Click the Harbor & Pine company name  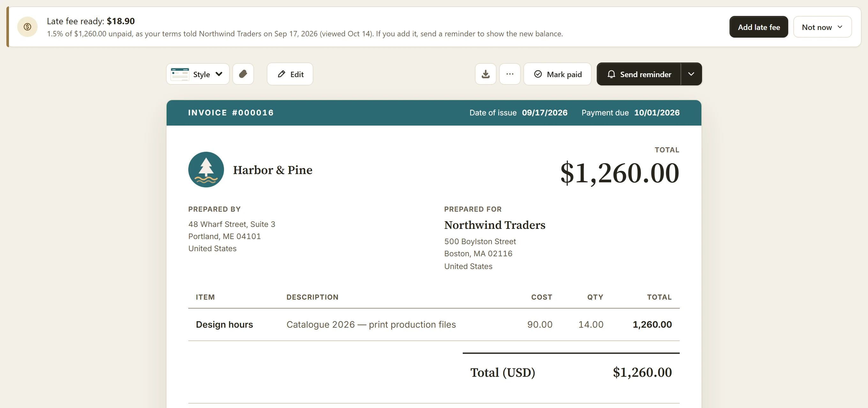(273, 170)
